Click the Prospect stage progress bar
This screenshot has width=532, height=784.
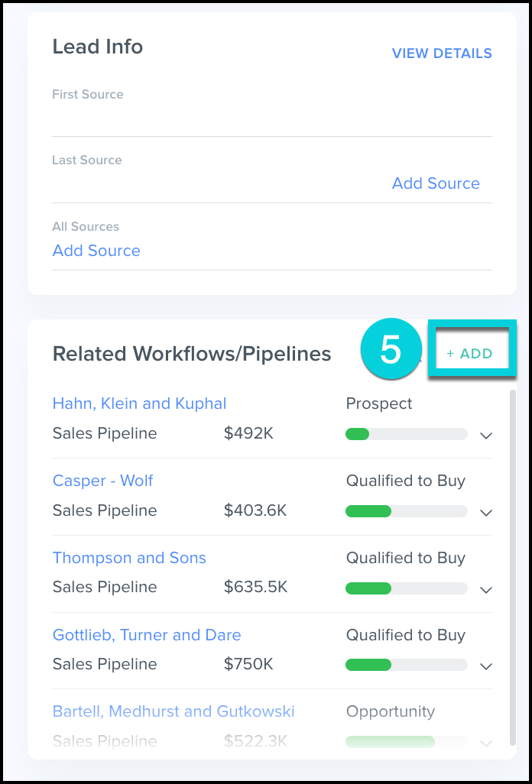(x=406, y=434)
